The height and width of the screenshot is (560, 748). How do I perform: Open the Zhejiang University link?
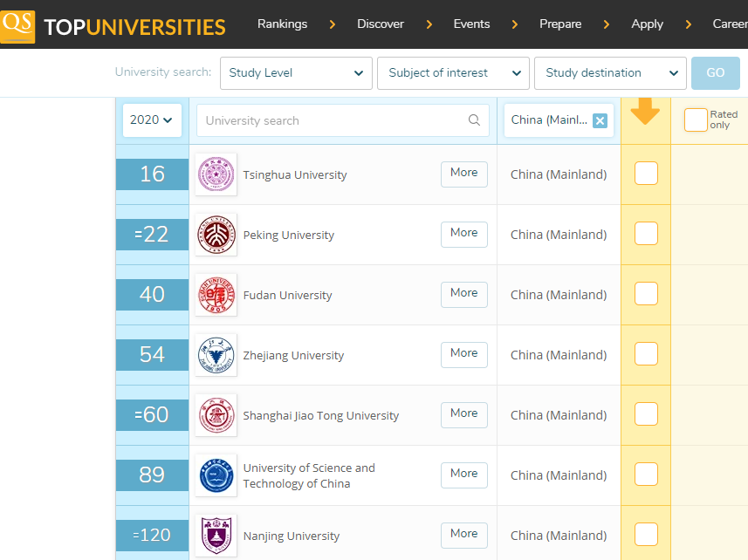(293, 356)
